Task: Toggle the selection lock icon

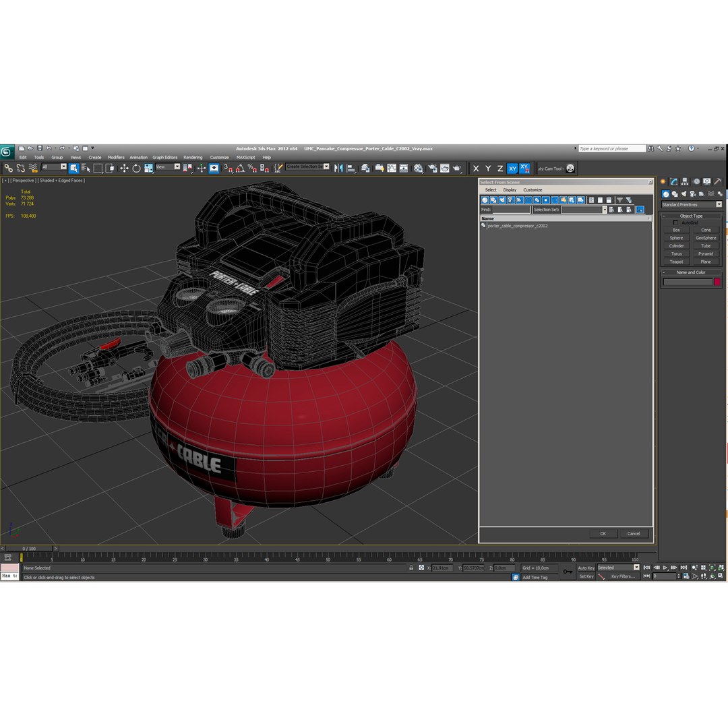Action: 411,568
